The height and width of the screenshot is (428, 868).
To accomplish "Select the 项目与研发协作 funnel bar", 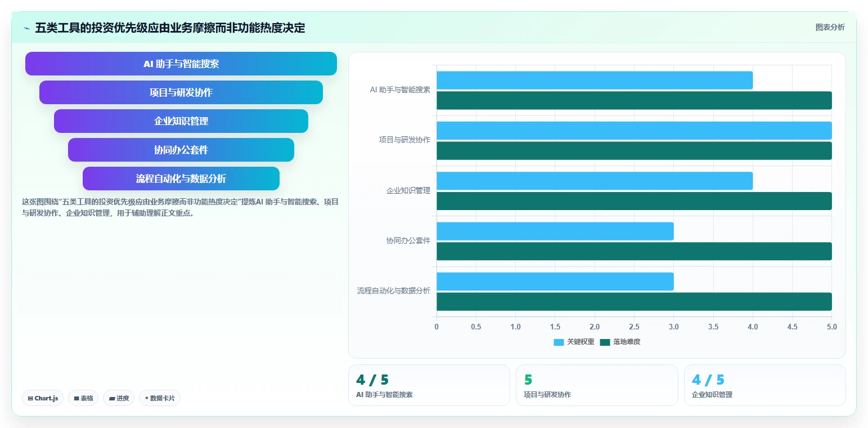I will pos(181,92).
